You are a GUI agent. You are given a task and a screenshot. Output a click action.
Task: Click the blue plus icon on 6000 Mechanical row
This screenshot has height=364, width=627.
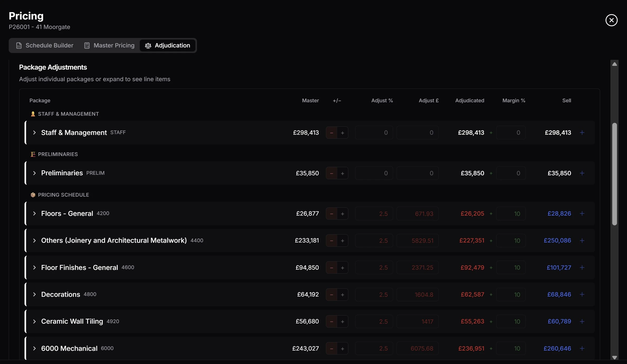582,348
